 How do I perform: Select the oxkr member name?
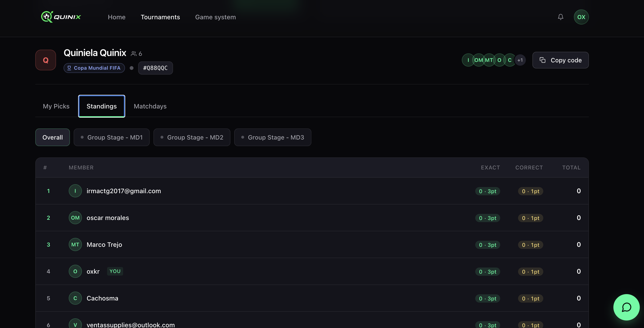pyautogui.click(x=93, y=272)
